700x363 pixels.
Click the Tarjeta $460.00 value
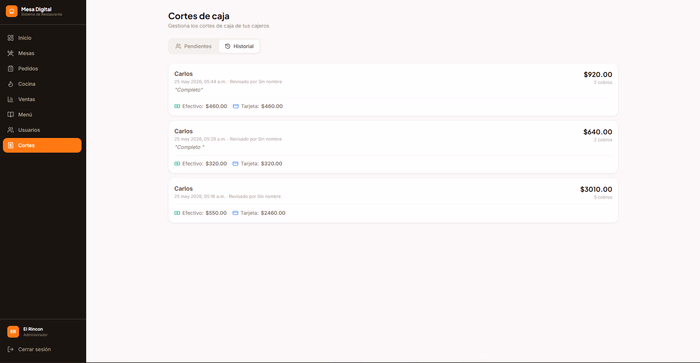tap(272, 106)
